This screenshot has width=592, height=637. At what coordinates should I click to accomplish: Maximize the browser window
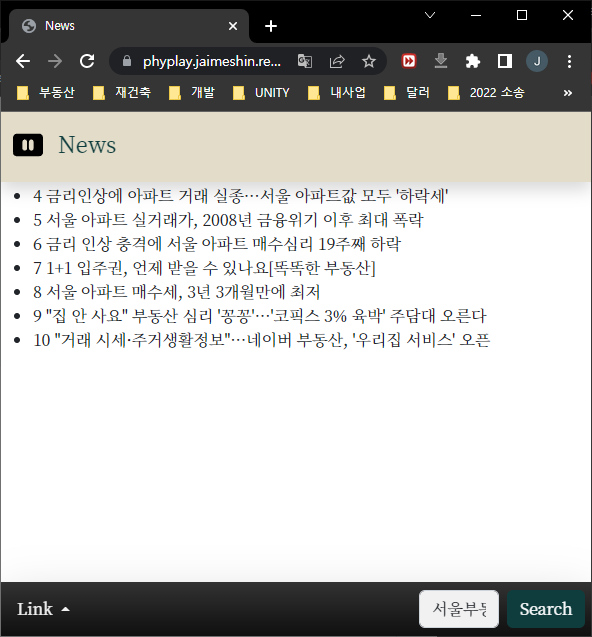click(522, 15)
